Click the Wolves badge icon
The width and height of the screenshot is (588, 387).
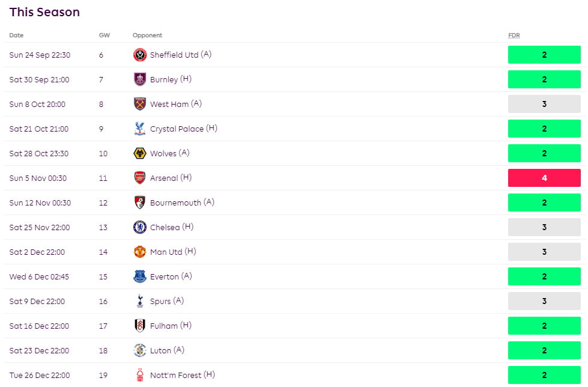click(x=140, y=153)
